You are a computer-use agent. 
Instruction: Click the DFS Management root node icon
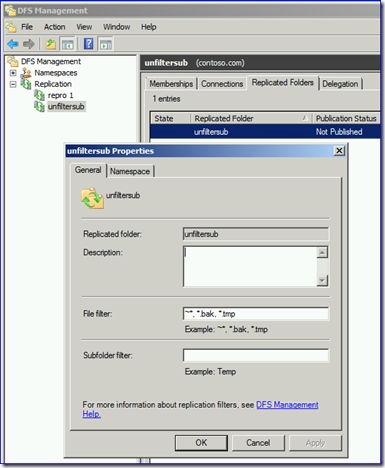(x=13, y=61)
